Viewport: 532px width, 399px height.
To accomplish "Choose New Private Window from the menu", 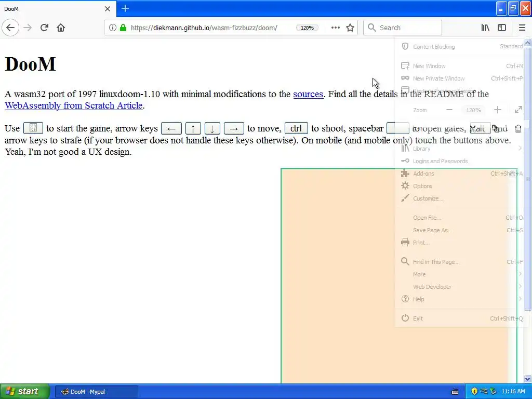I will tap(462, 78).
